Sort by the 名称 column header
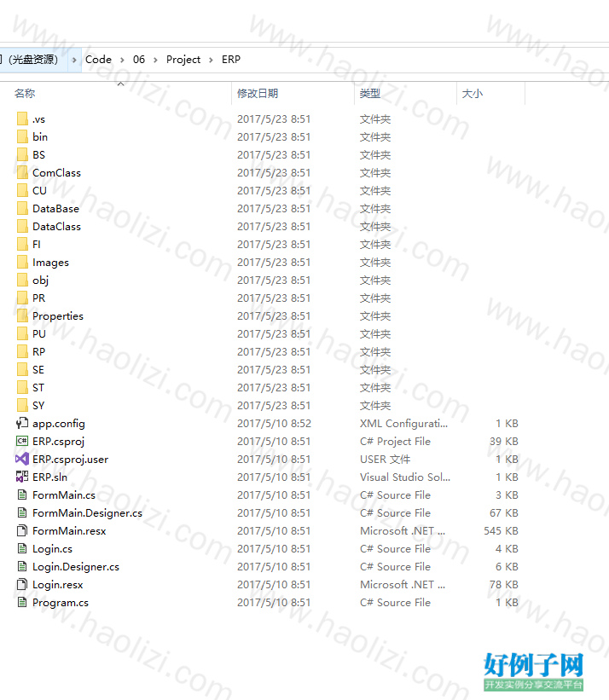 [25, 93]
